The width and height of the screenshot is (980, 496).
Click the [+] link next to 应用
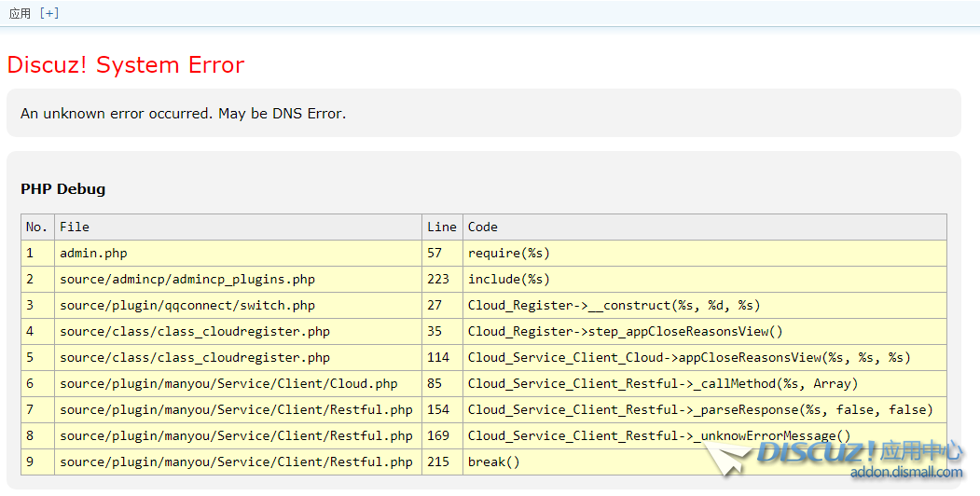point(48,13)
